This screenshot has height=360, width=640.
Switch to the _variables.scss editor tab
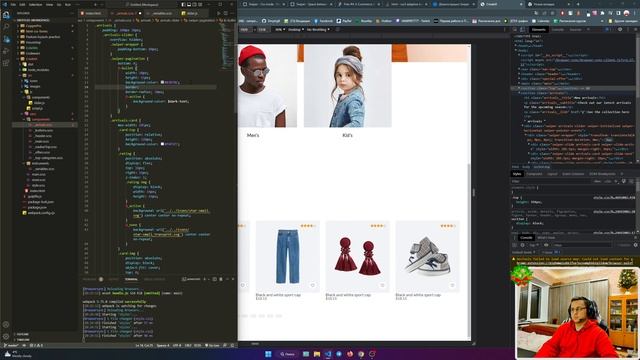(x=162, y=13)
